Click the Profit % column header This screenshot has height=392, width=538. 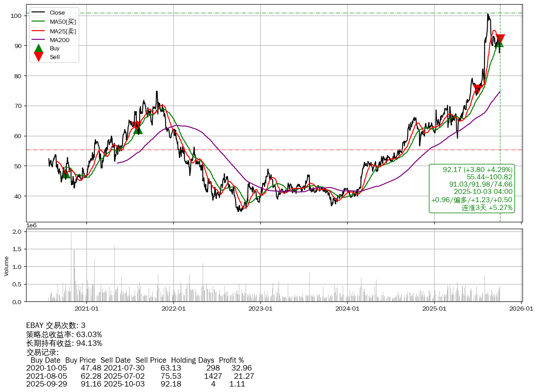pos(231,360)
